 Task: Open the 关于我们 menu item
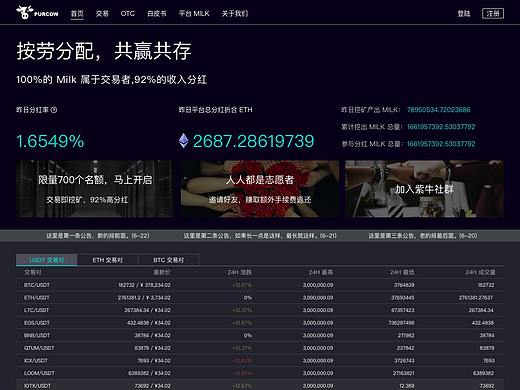coord(235,14)
